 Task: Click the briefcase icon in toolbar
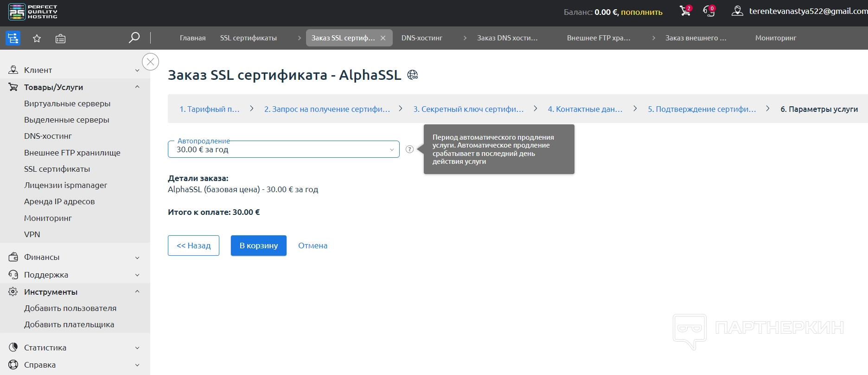tap(60, 39)
